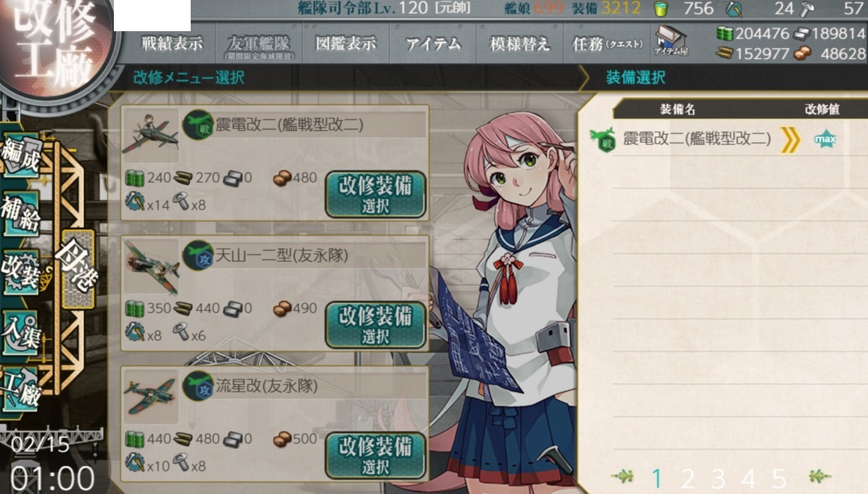This screenshot has height=494, width=868.
Task: Select 改修装備 for 震電改二(艦戦型改二)
Action: click(x=376, y=194)
